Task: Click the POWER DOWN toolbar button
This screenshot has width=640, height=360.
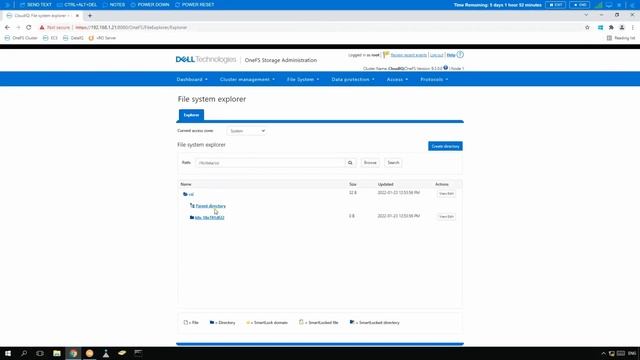Action: click(x=150, y=5)
